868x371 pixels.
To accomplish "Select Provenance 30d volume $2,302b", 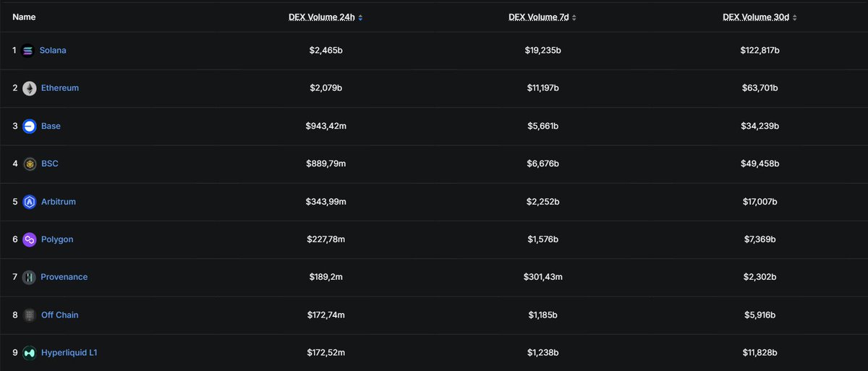I will [x=759, y=277].
